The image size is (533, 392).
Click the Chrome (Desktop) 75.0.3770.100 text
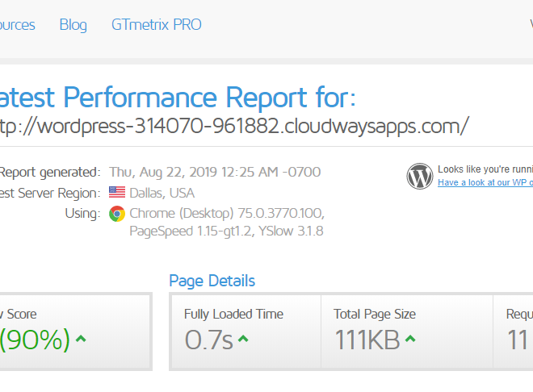click(x=227, y=214)
